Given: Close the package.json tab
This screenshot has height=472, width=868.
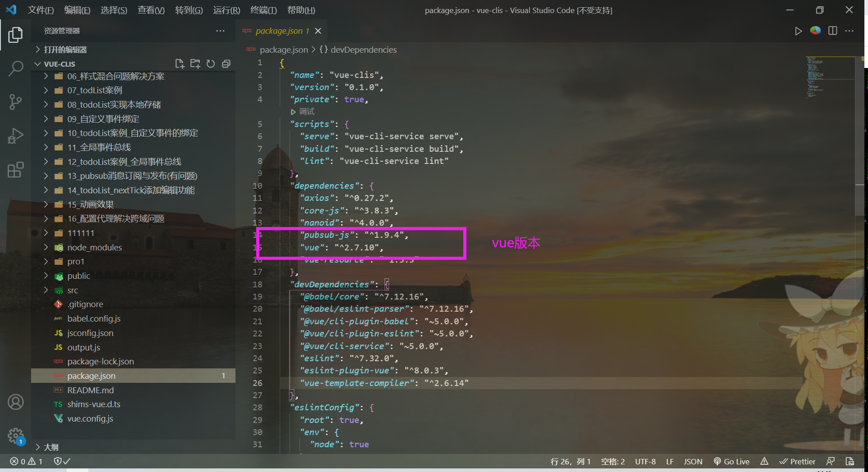Looking at the screenshot, I should point(318,31).
